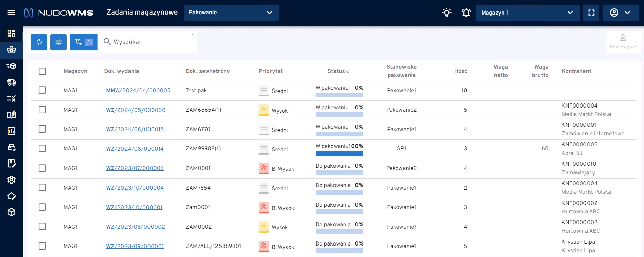Click the hamburger menu icon

[x=11, y=13]
